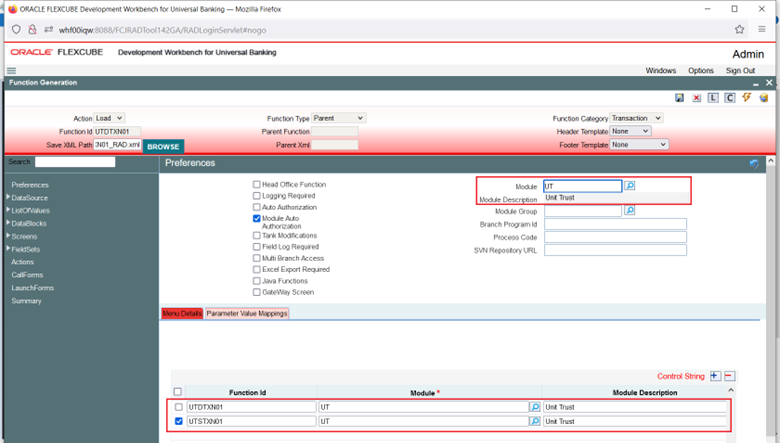Image resolution: width=780 pixels, height=443 pixels.
Task: Click the Sign Out menu item
Action: (740, 71)
